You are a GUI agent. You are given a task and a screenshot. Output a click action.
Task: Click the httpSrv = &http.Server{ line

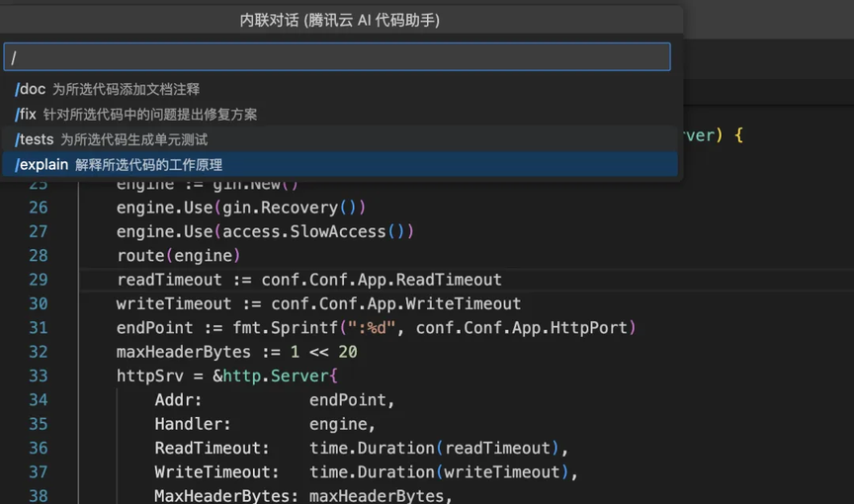pyautogui.click(x=226, y=376)
